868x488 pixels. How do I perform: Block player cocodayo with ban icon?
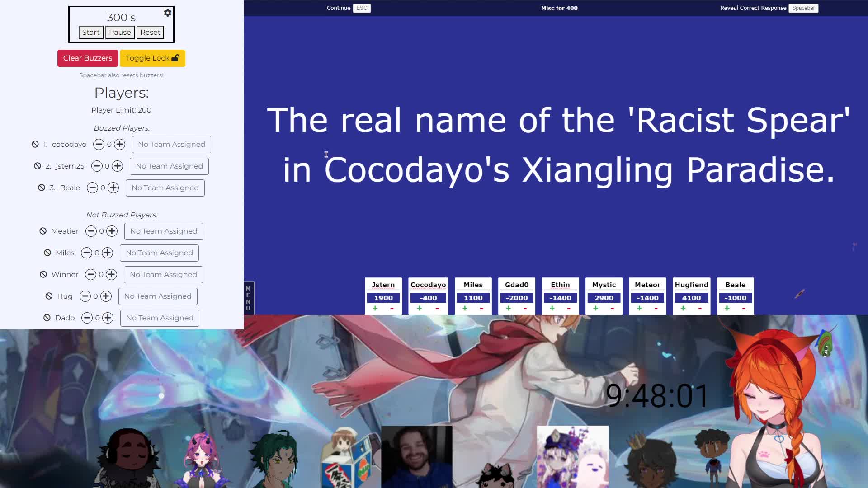point(35,144)
